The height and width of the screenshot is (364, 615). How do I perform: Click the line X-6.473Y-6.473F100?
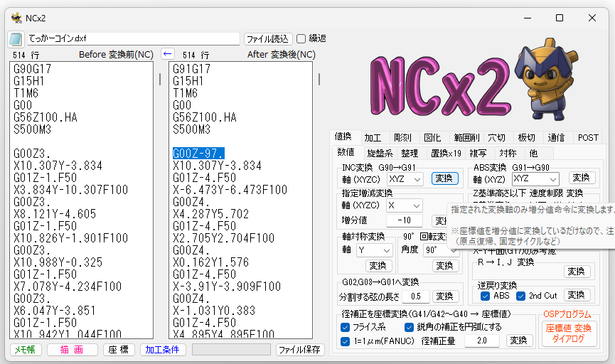click(230, 190)
